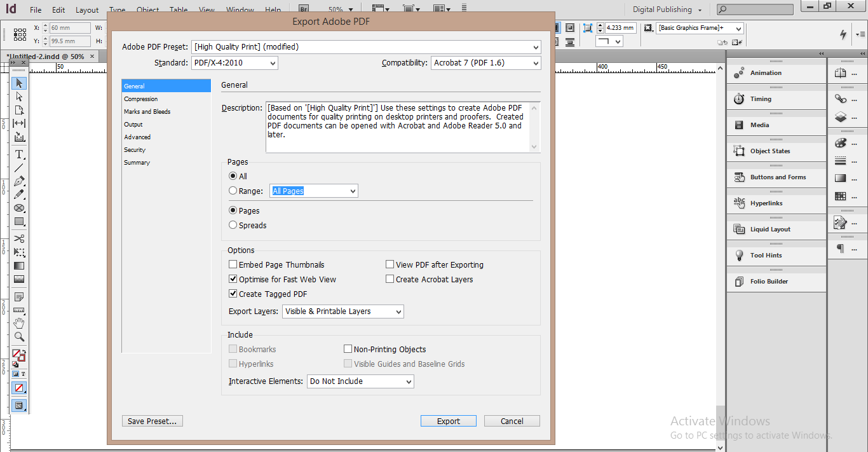This screenshot has width=868, height=452.
Task: Choose the Pencil tool
Action: tap(19, 195)
